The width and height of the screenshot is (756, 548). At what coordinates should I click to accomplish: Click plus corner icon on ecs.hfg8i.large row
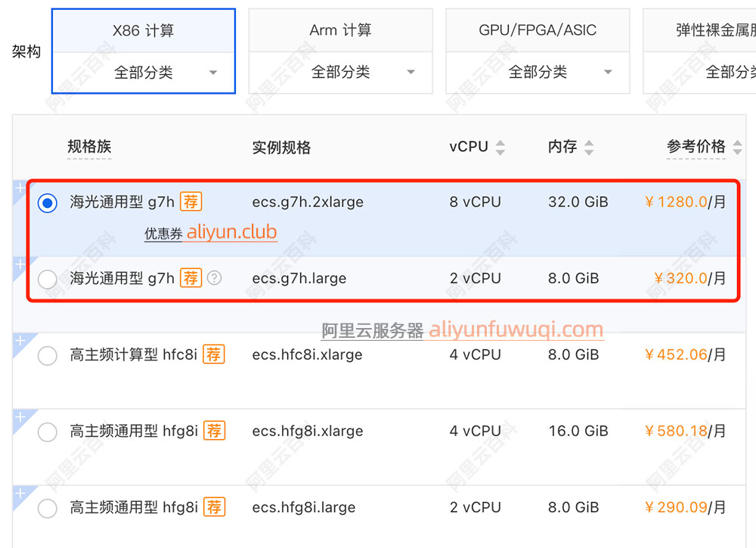(x=20, y=494)
